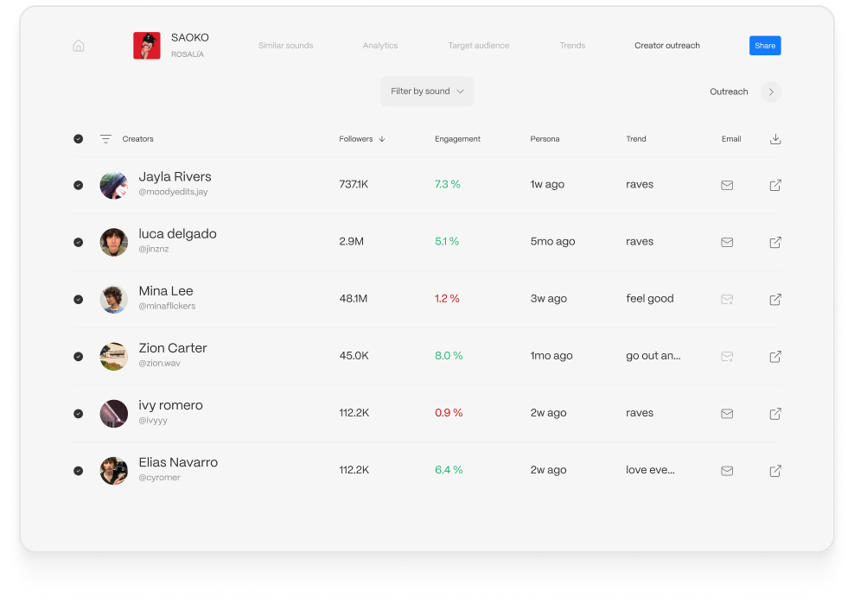
Task: Click the email icon for ivy romero
Action: pyautogui.click(x=727, y=414)
